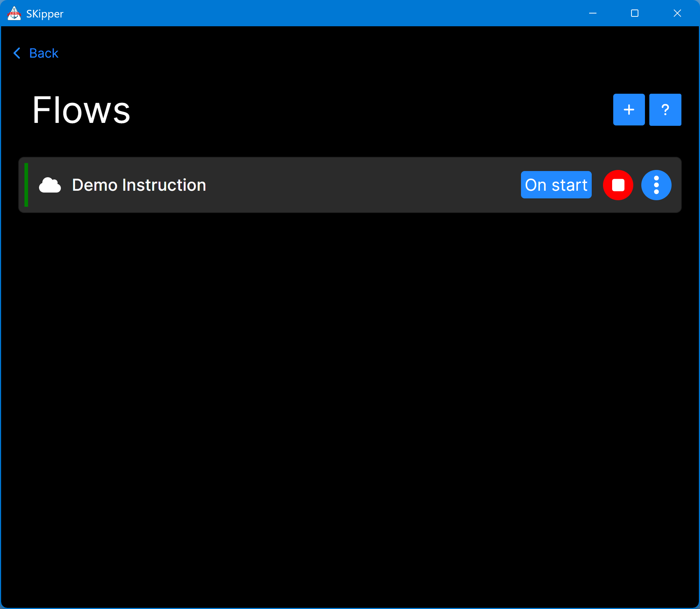The image size is (700, 609).
Task: Click the On start trigger button
Action: pos(556,185)
